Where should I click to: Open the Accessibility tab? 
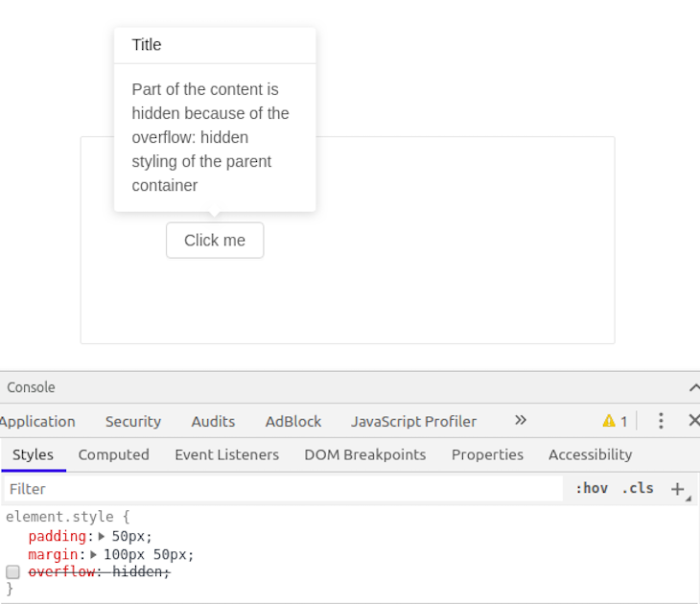590,454
